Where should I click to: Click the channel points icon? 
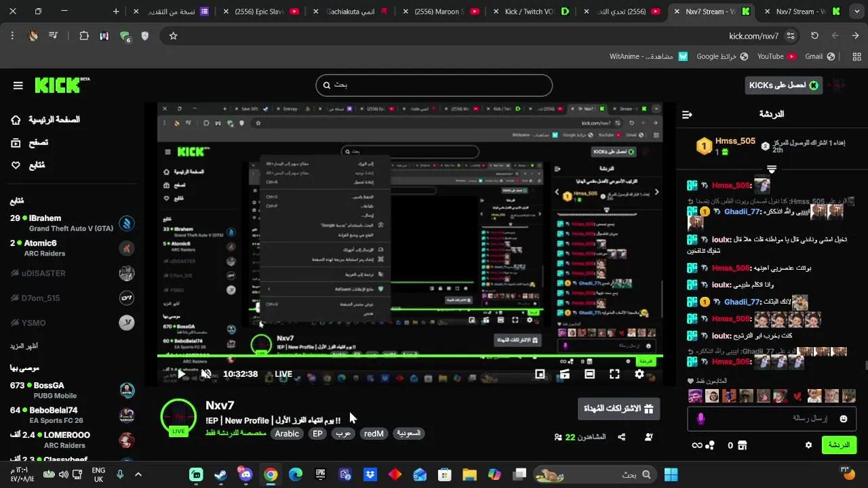[710, 445]
